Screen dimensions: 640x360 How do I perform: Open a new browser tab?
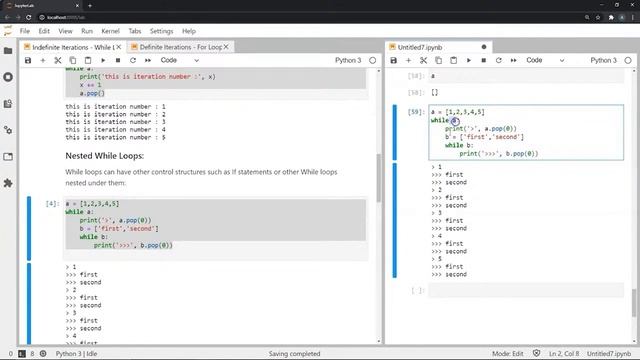(90, 6)
